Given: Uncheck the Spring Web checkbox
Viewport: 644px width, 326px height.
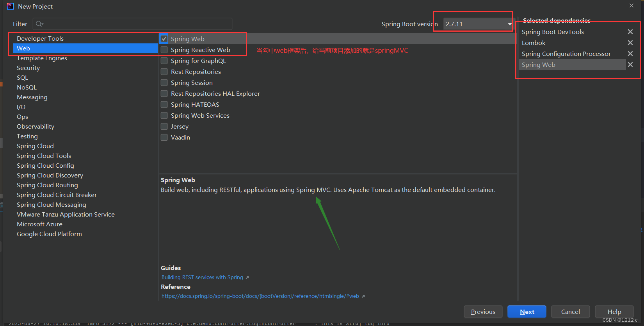Looking at the screenshot, I should click(x=164, y=39).
